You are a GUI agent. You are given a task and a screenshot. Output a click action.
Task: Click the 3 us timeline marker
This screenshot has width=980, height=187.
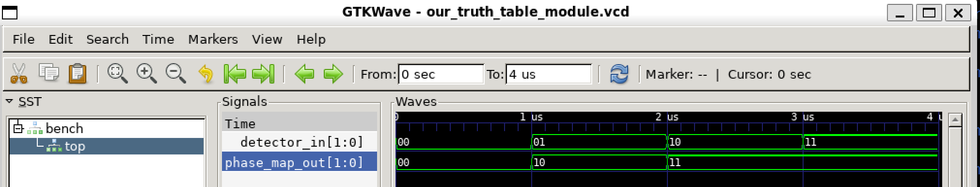[x=803, y=117]
